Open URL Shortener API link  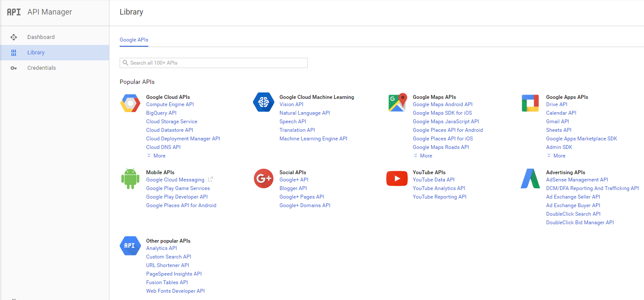[x=168, y=265]
